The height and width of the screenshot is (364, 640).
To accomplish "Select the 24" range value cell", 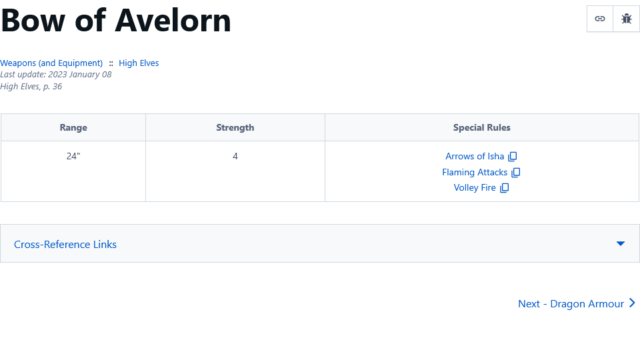I will tap(73, 157).
